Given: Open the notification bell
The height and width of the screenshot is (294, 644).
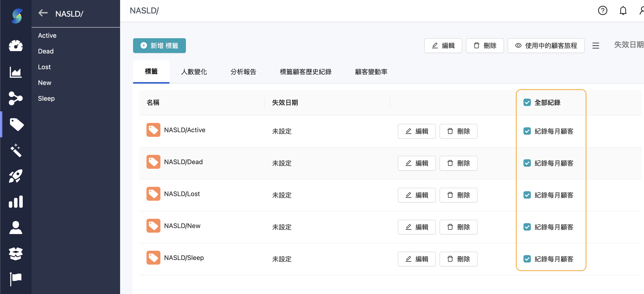Looking at the screenshot, I should (623, 11).
